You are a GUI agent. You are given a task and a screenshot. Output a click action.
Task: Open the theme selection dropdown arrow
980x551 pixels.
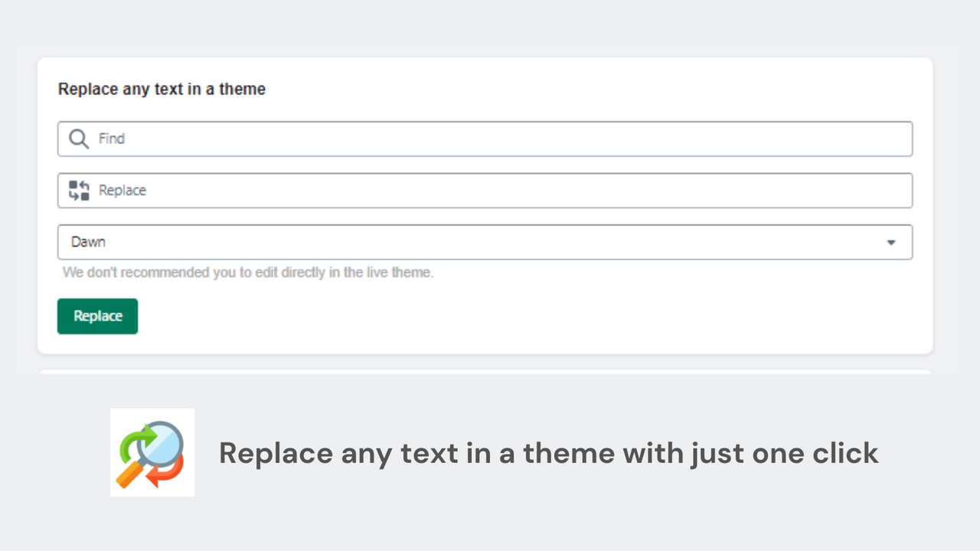[890, 242]
